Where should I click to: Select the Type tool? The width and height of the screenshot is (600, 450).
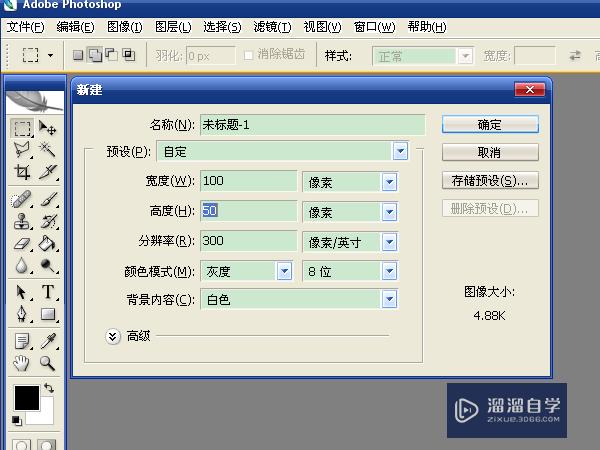point(47,292)
